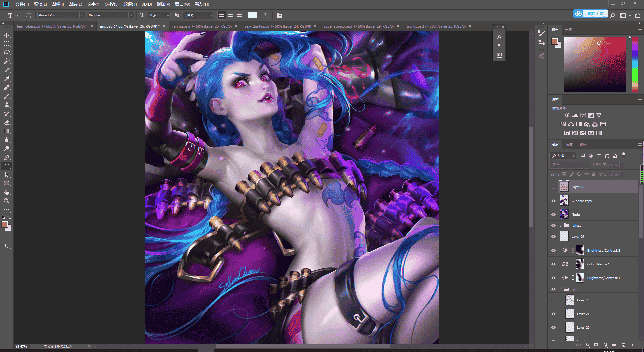The height and width of the screenshot is (352, 644).
Task: Select the Hand tool
Action: [7, 192]
